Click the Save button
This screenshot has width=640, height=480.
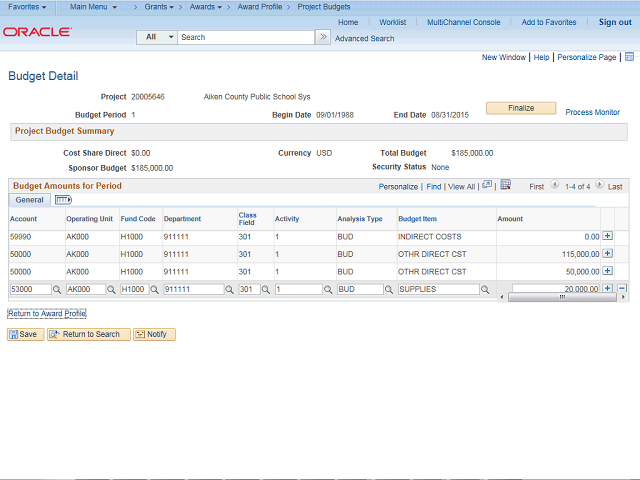25,334
